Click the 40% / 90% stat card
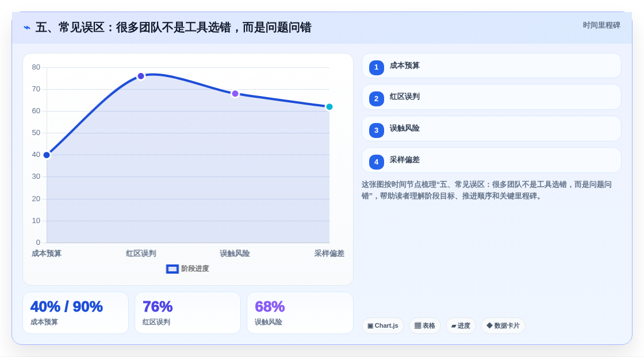Viewport: 644px width, 357px height. click(x=75, y=313)
